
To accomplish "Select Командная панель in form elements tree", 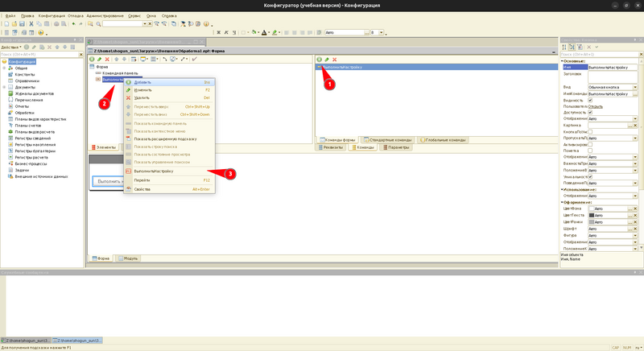I will pyautogui.click(x=120, y=73).
